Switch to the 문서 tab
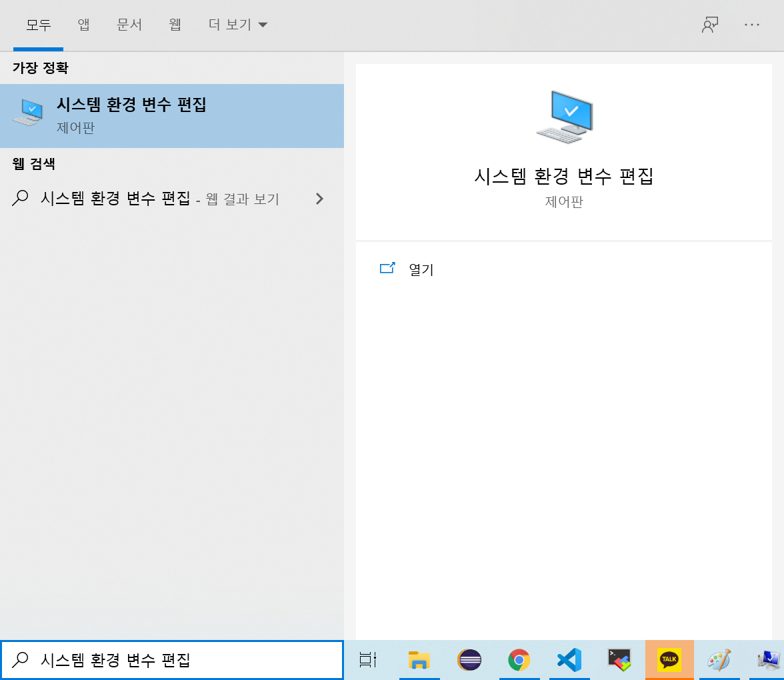This screenshot has height=680, width=784. 129,25
